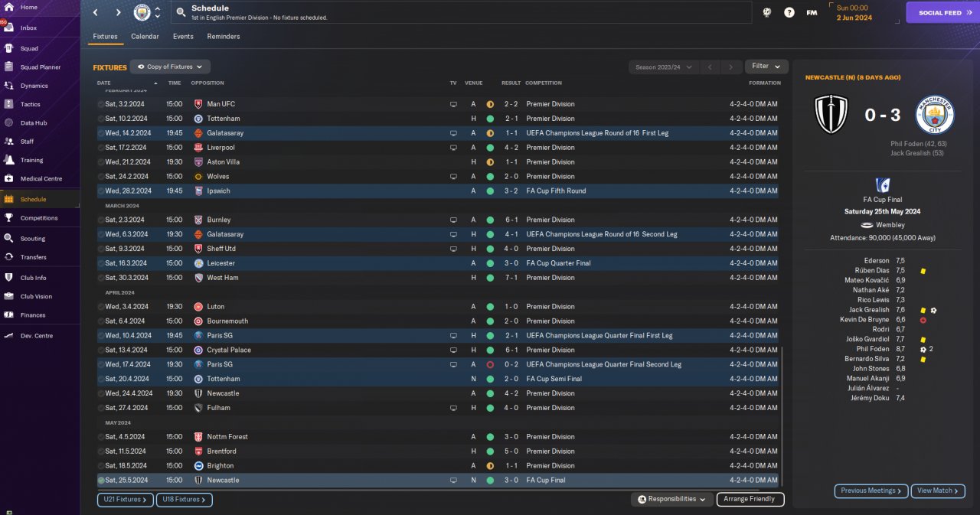Click Paris SG in the 17.4.2024 row

click(x=220, y=364)
